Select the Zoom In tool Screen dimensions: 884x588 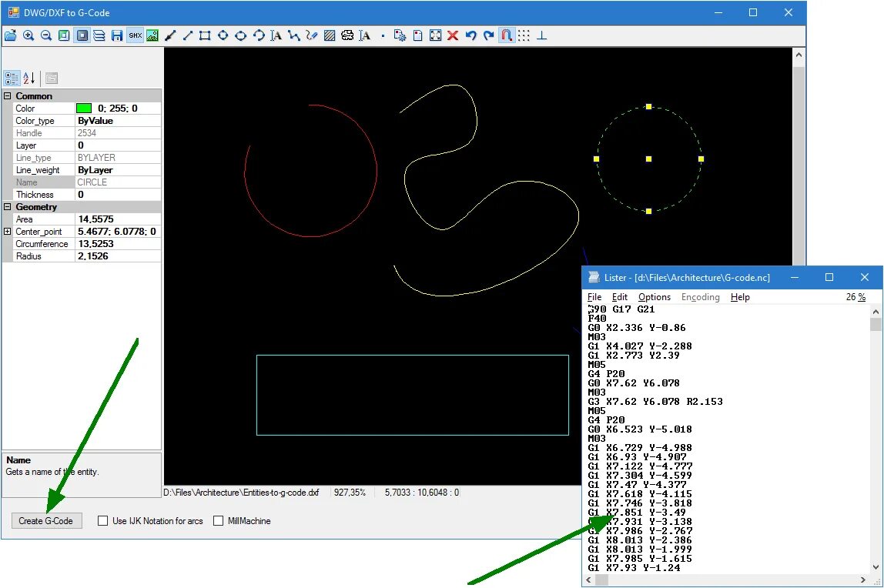(x=29, y=35)
